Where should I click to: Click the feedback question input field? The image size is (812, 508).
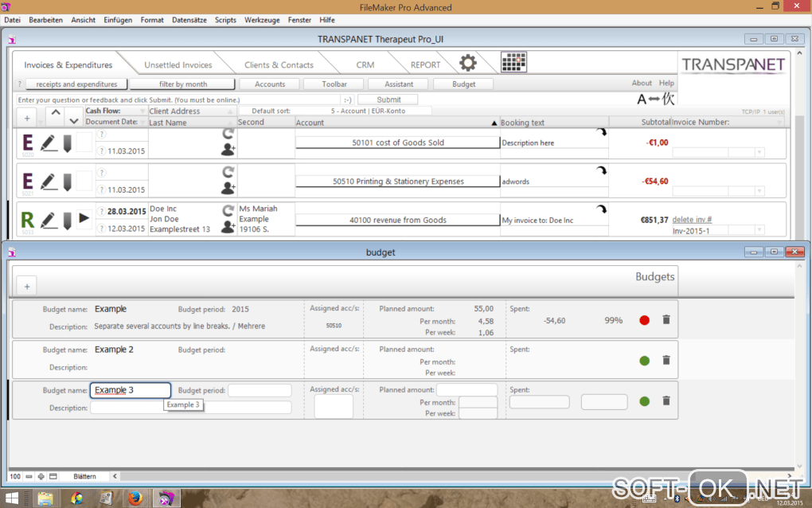coord(178,100)
